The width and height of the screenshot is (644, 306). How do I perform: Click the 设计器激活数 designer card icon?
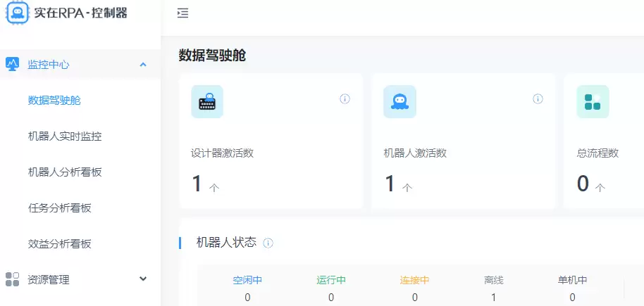pos(206,102)
